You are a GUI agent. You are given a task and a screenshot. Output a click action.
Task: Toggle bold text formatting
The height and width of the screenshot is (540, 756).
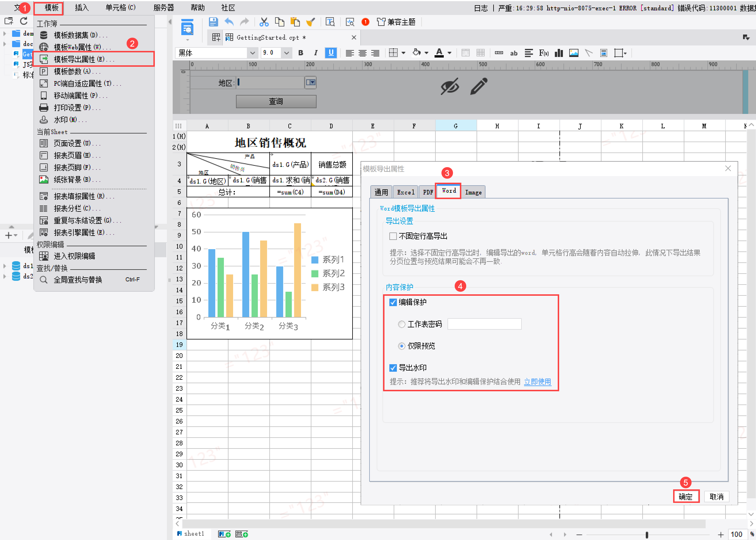pos(301,53)
